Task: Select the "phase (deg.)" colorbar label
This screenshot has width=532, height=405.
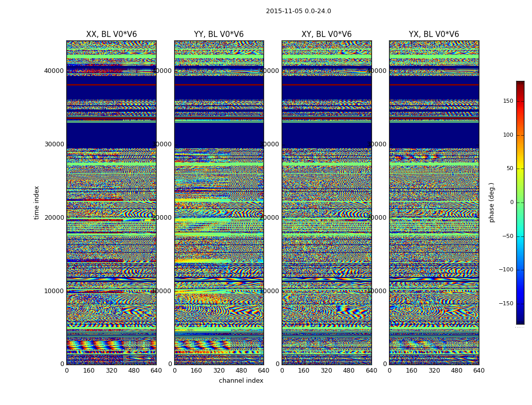Action: pyautogui.click(x=491, y=202)
